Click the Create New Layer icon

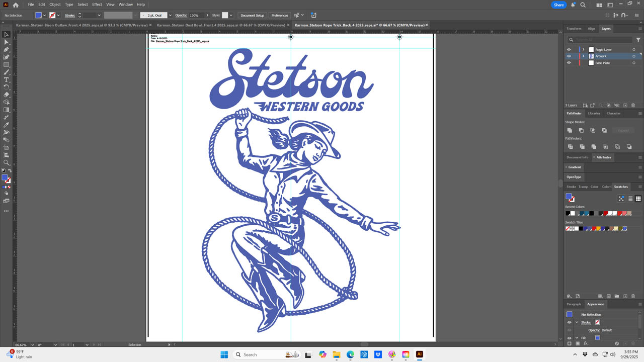[625, 105]
